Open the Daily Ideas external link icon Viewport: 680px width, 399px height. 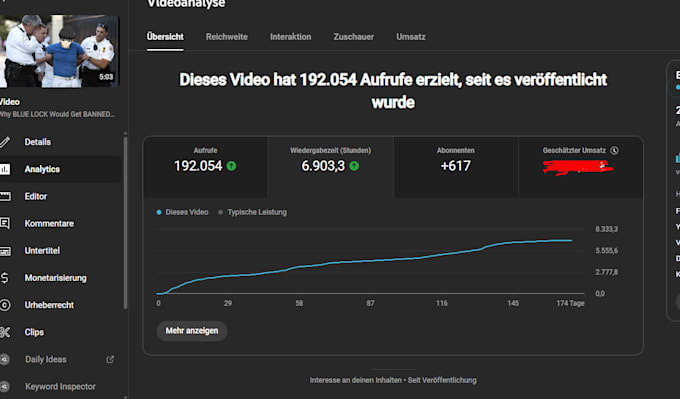pos(110,359)
